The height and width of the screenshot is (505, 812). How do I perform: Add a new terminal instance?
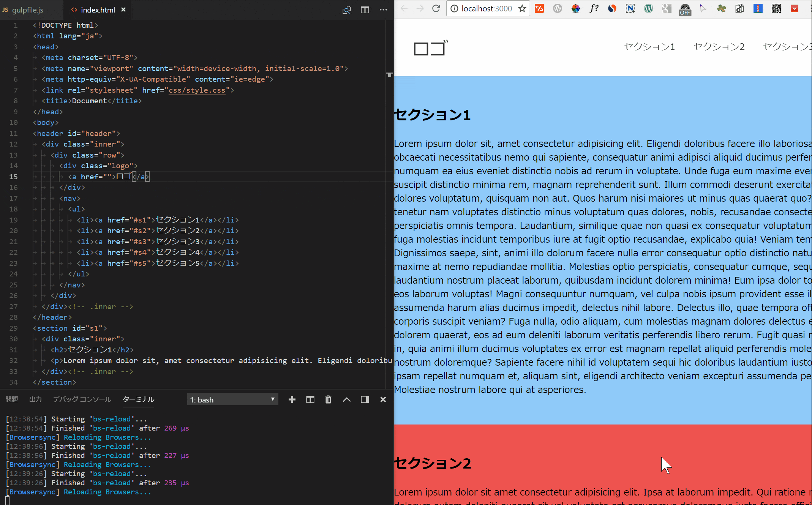pos(292,399)
